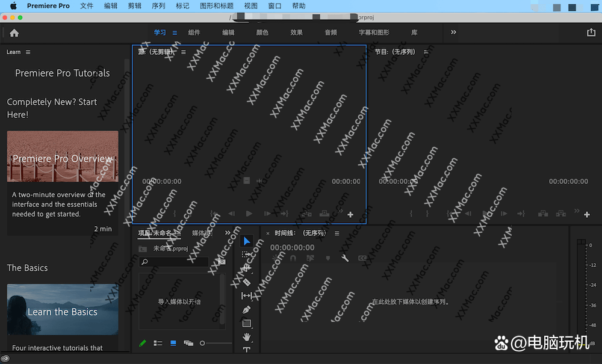
Task: Select the Selection arrow tool
Action: (247, 241)
